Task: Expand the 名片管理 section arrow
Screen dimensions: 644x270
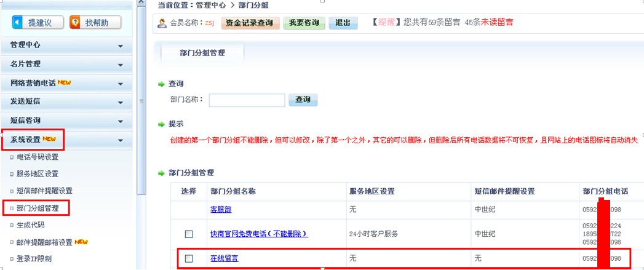Action: (121, 64)
